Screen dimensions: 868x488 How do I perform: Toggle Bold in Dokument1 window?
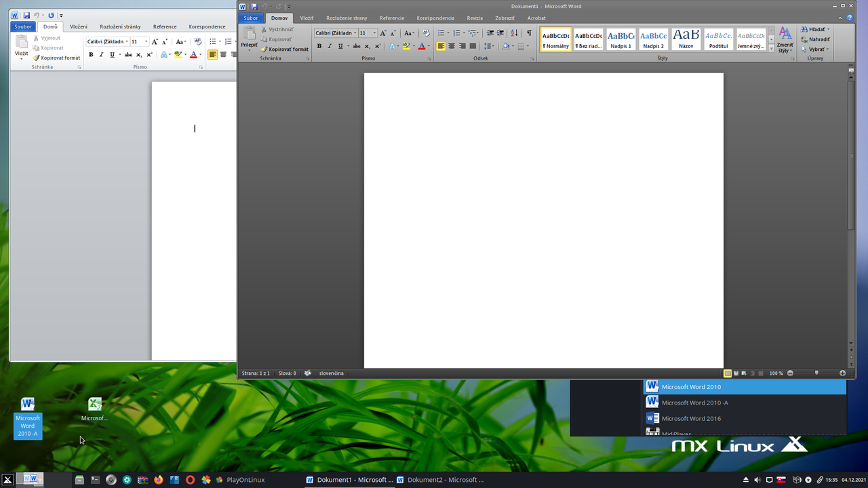[319, 46]
